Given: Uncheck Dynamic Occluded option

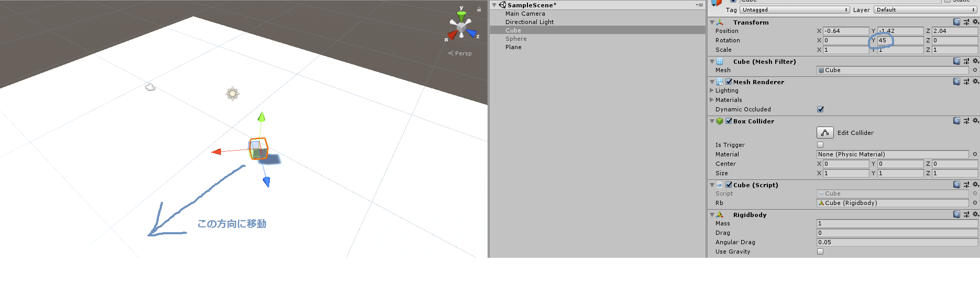Looking at the screenshot, I should click(x=820, y=109).
